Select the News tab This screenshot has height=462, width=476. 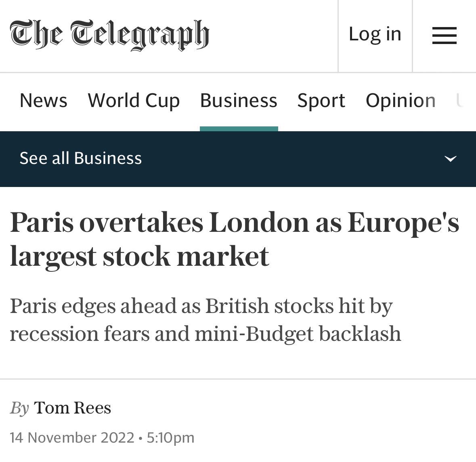pos(44,101)
